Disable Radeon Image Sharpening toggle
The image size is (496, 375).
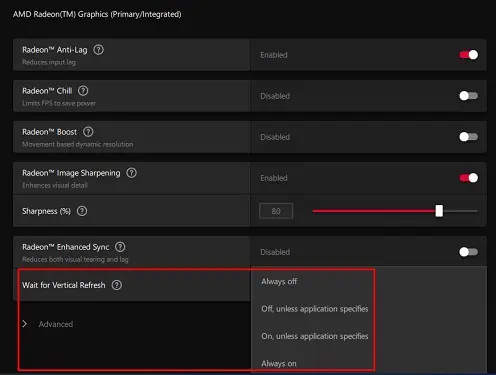pyautogui.click(x=469, y=178)
